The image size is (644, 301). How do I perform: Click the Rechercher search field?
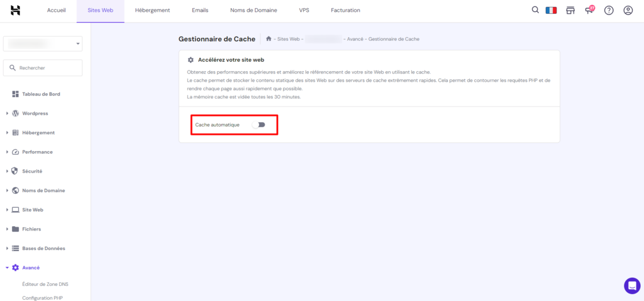[43, 68]
